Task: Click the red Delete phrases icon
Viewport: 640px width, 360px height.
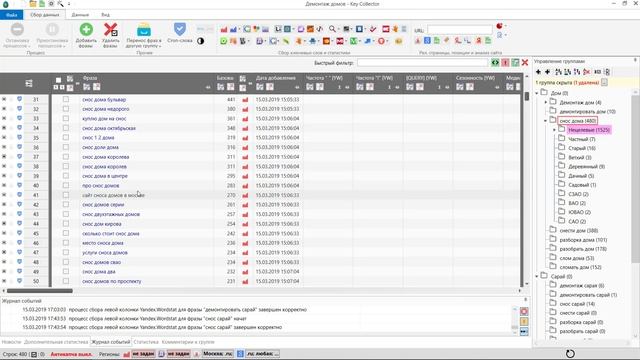Action: pyautogui.click(x=110, y=29)
